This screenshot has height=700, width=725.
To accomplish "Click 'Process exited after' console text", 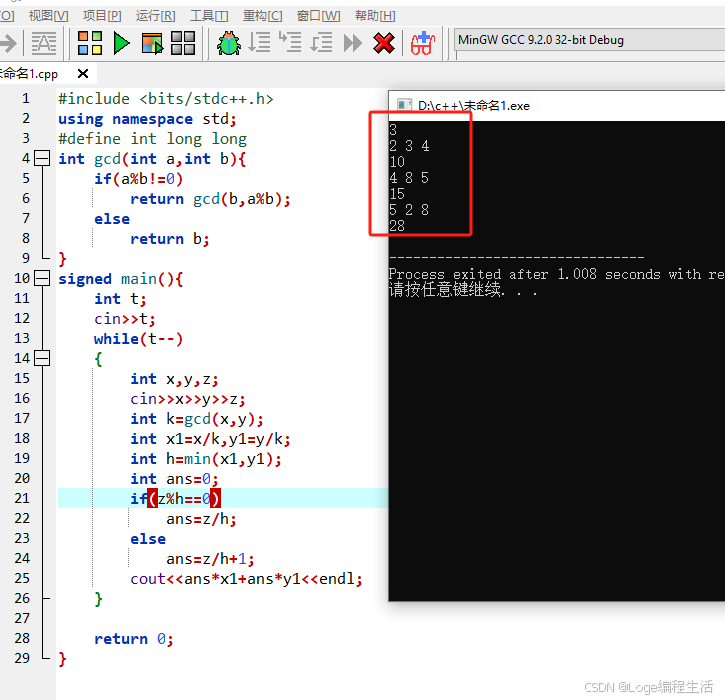I will 468,274.
